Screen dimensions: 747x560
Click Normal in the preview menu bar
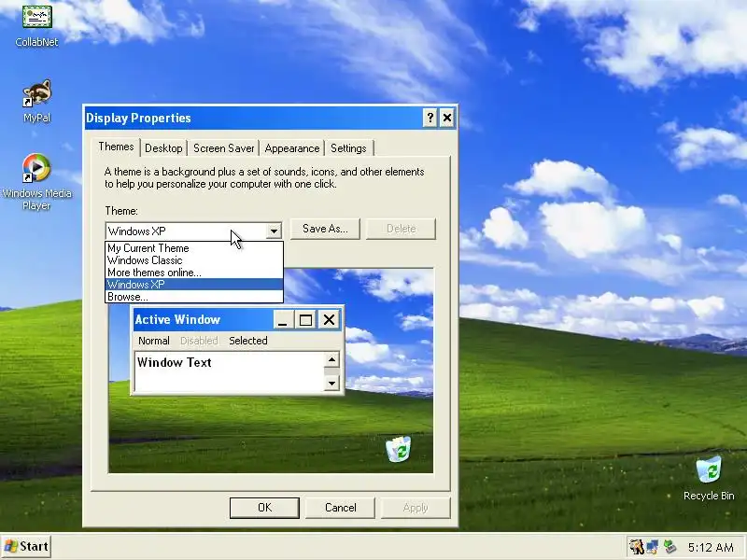154,341
